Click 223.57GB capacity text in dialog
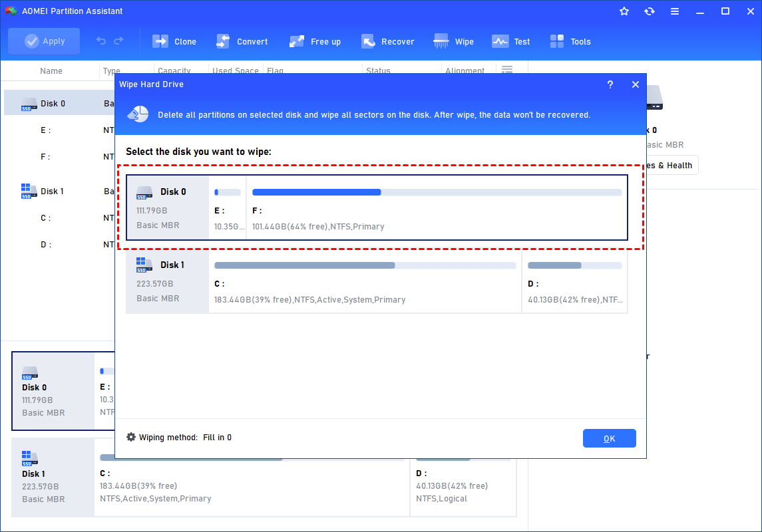The height and width of the screenshot is (532, 762). point(154,284)
